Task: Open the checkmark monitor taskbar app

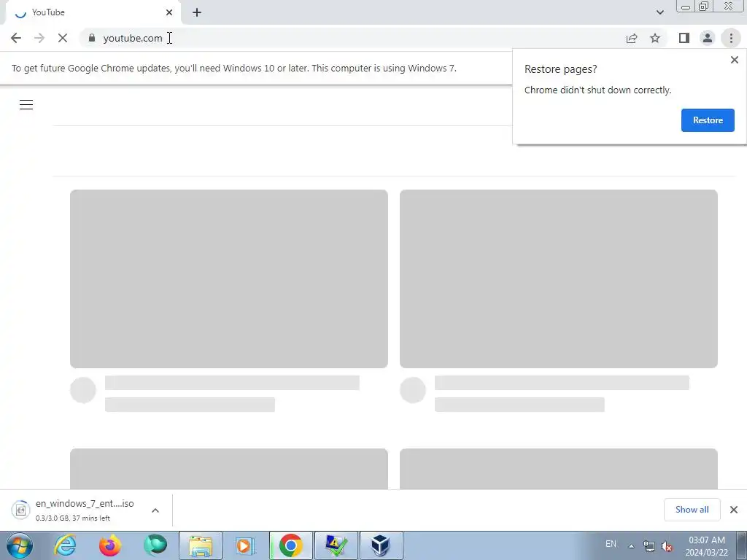Action: coord(336,545)
